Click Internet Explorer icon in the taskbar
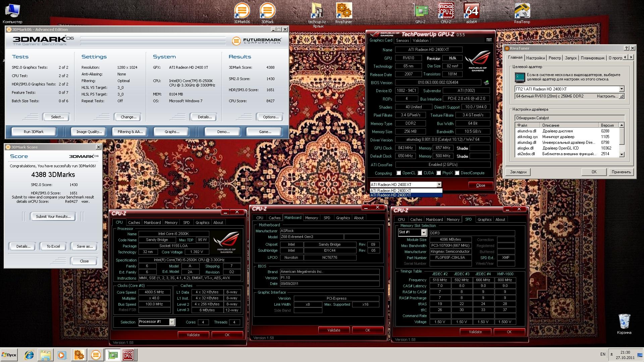644x362 pixels. pos(29,355)
